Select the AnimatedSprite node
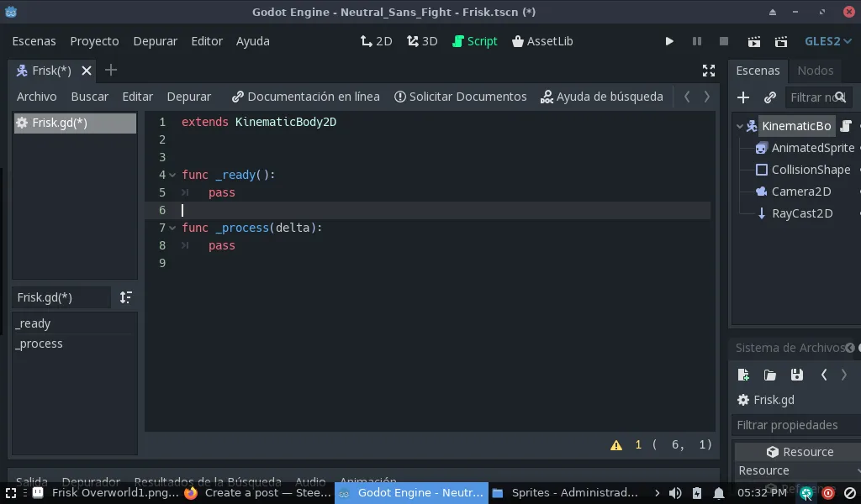Image resolution: width=861 pixels, height=504 pixels. pyautogui.click(x=813, y=148)
